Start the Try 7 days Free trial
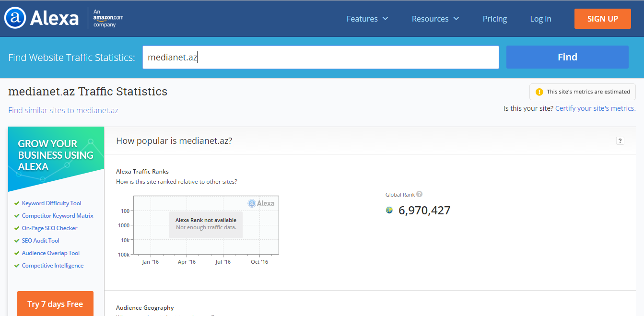The width and height of the screenshot is (644, 316). [x=55, y=304]
